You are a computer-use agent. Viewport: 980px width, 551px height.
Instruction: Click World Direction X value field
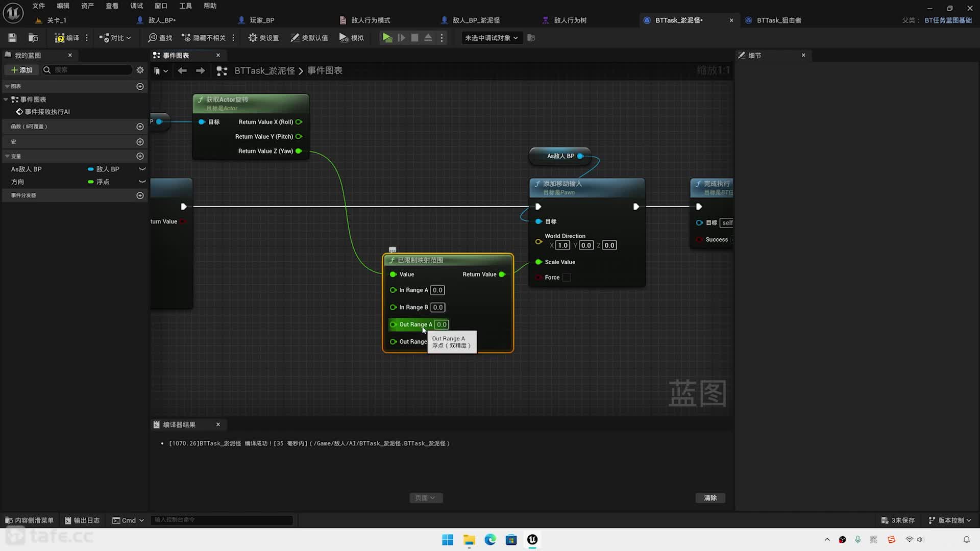[562, 245]
